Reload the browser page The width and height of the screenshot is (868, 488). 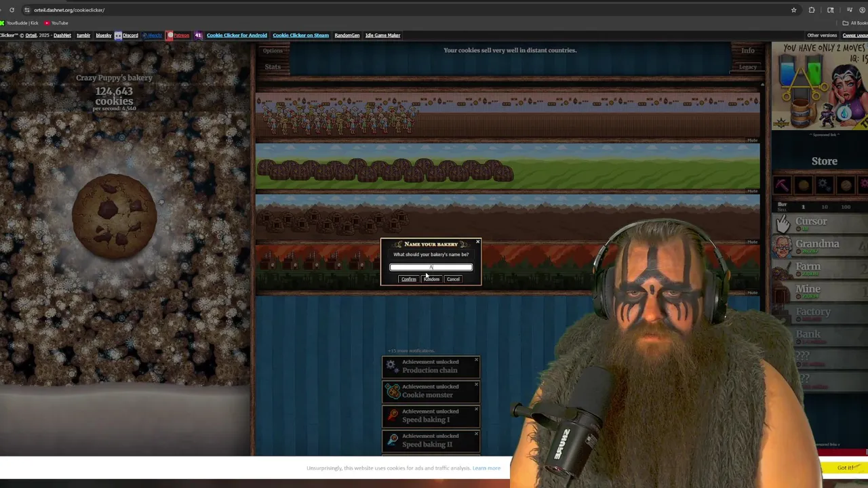click(x=12, y=10)
